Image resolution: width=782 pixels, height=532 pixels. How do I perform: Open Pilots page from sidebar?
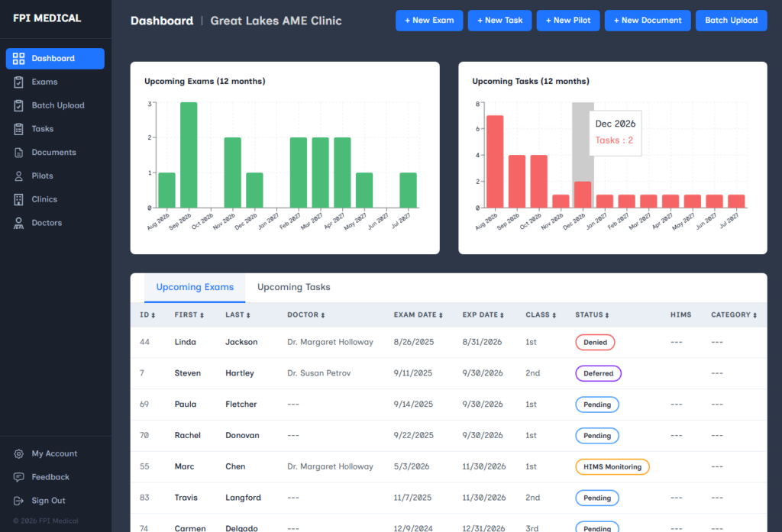(55, 176)
